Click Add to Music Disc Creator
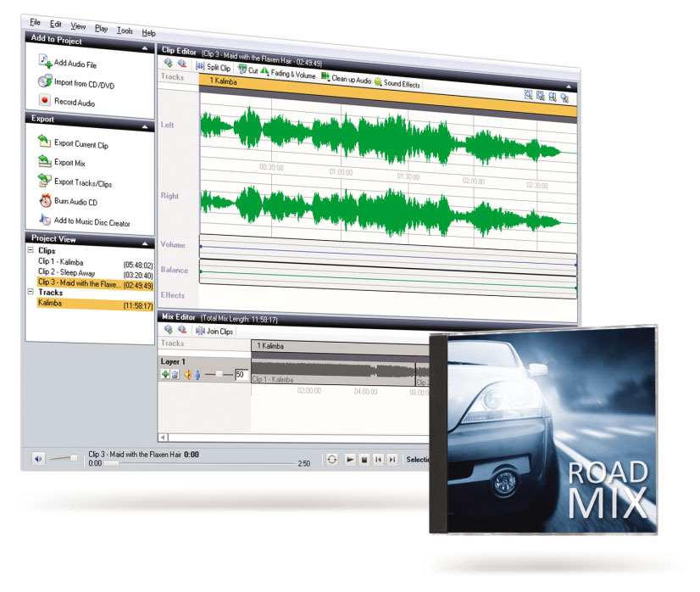This screenshot has width=700, height=592. coord(45,219)
